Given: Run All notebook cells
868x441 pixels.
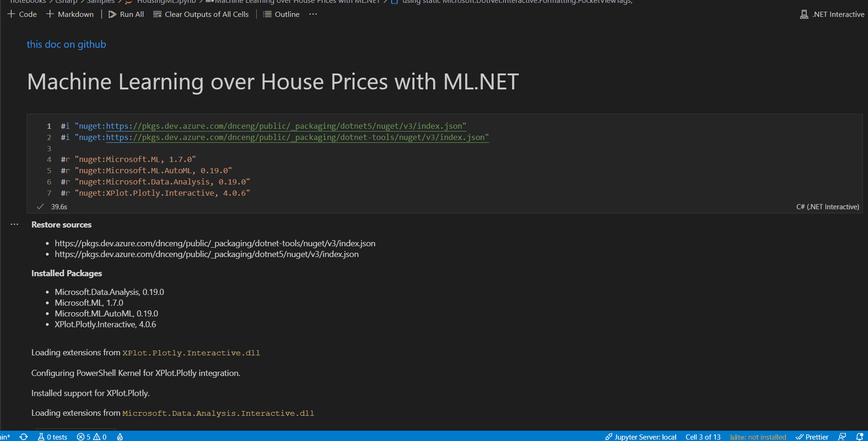Looking at the screenshot, I should (x=126, y=14).
